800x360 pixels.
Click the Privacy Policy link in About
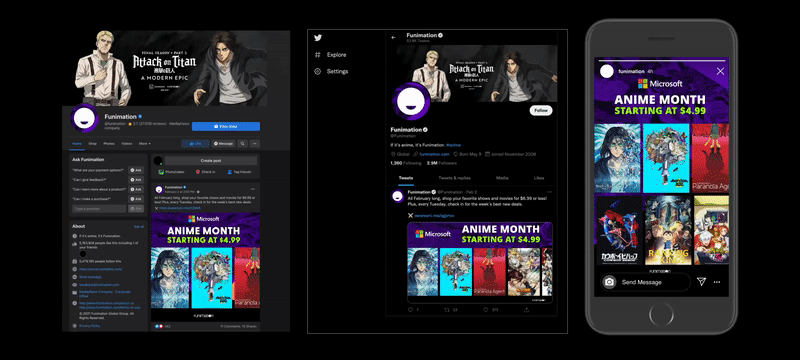click(89, 326)
